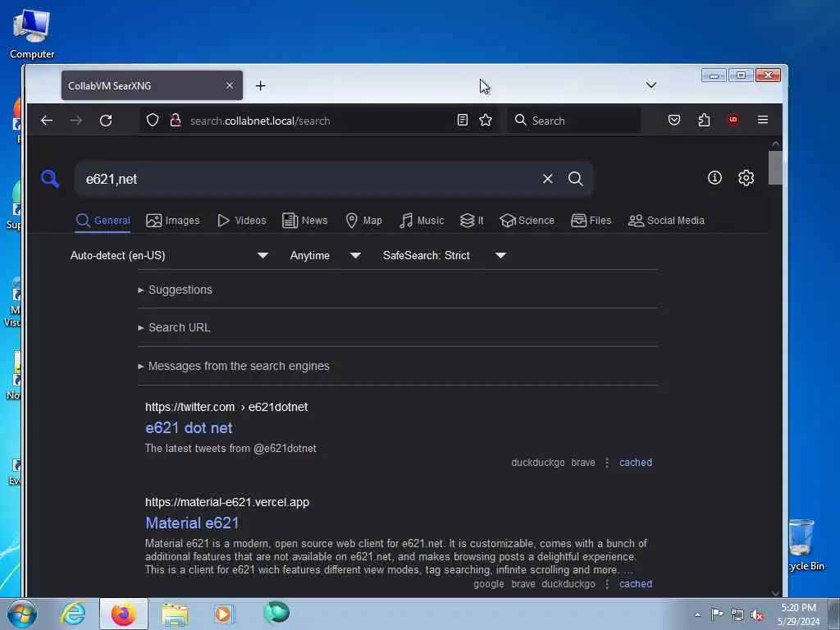Switch to the Social Media category
The height and width of the screenshot is (630, 840).
tap(666, 220)
